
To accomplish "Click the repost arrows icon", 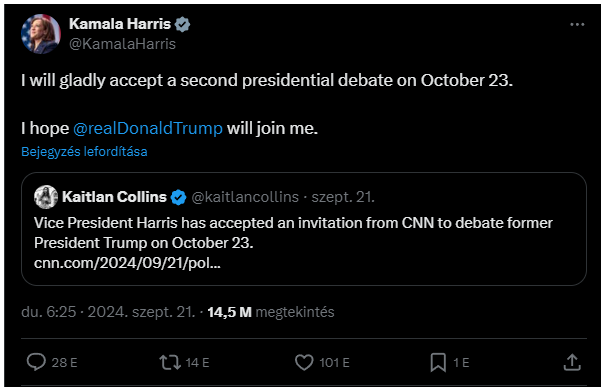I will [170, 362].
